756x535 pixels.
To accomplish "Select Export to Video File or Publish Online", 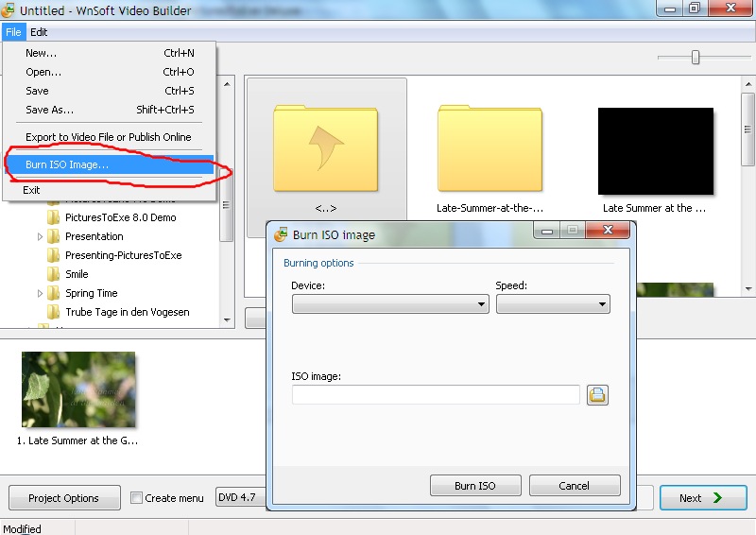I will coord(108,137).
